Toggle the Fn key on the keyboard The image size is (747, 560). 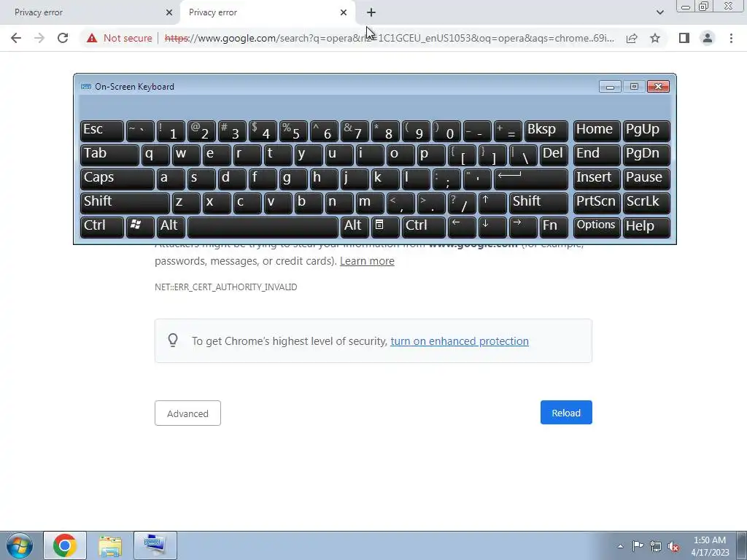[x=554, y=227]
